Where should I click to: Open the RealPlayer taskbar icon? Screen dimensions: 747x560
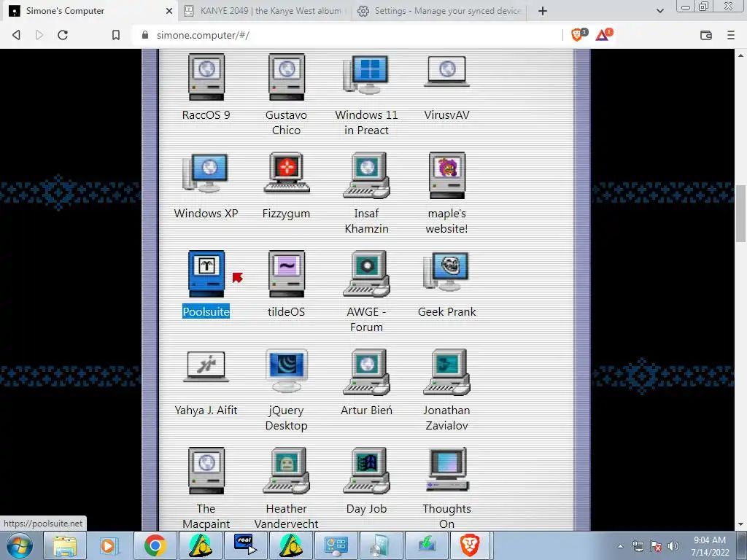click(x=245, y=545)
